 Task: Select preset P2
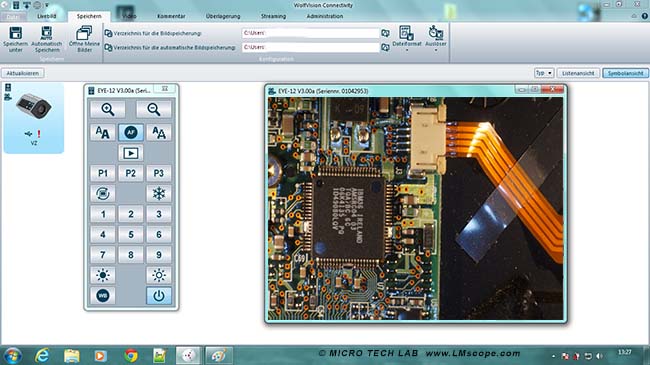coord(131,173)
